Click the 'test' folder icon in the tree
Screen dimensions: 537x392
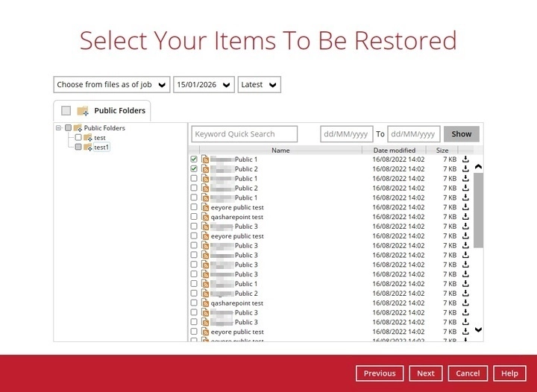click(88, 138)
